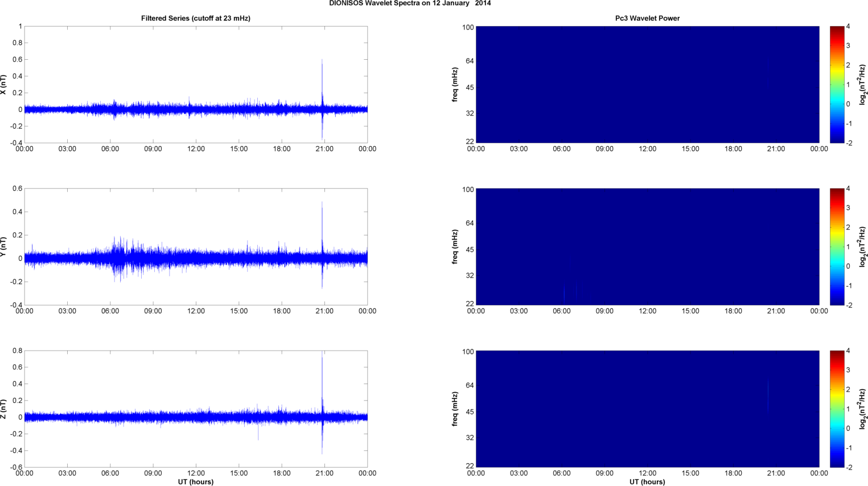Click the '100' frequency tick of bottom spectrogram
This screenshot has height=486, width=868.
[x=468, y=352]
